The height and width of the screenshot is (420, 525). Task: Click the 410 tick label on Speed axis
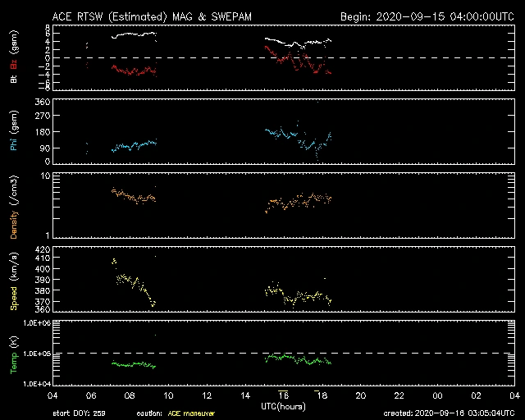pyautogui.click(x=42, y=258)
